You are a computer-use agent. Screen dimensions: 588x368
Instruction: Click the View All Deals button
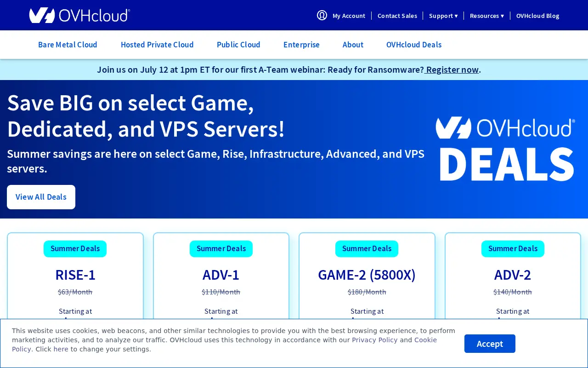click(x=41, y=197)
